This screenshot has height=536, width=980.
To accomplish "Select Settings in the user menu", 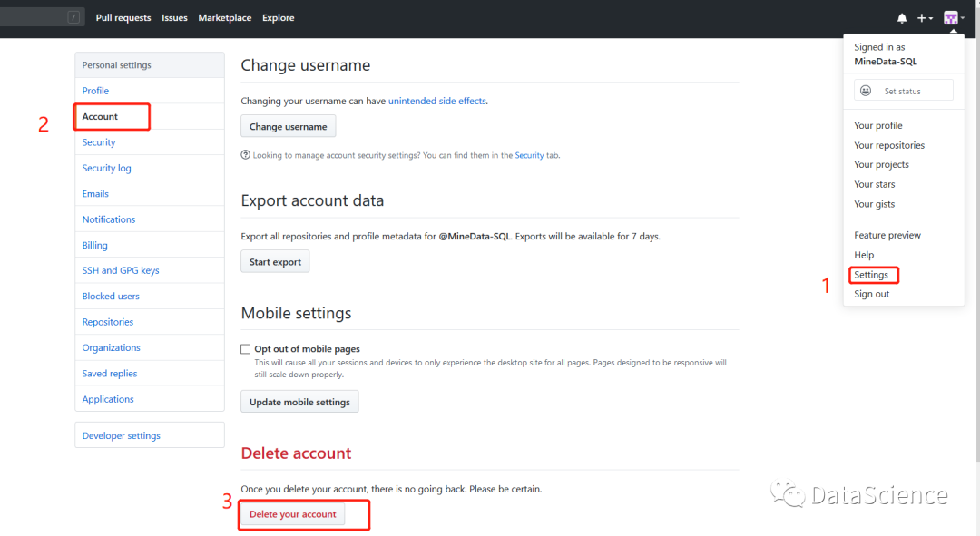I will point(871,275).
